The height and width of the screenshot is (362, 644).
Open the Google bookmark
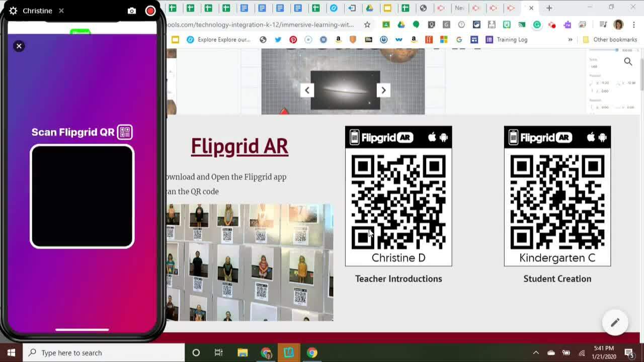(x=459, y=40)
